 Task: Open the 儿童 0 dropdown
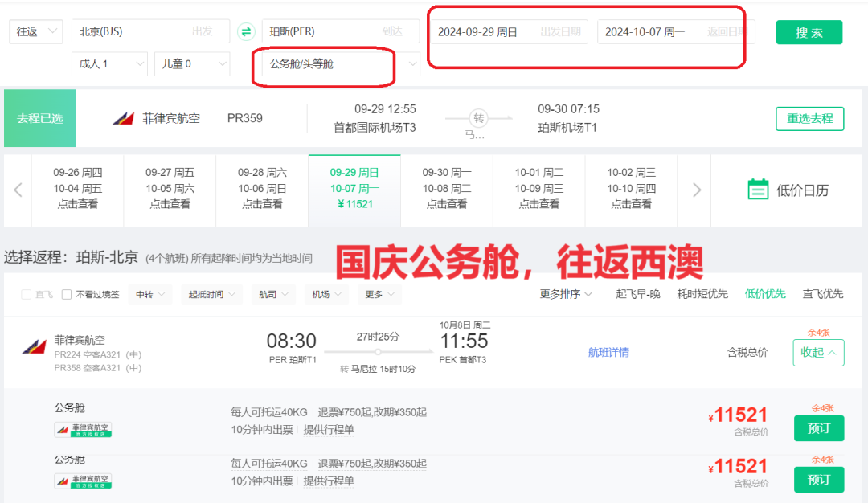[192, 63]
